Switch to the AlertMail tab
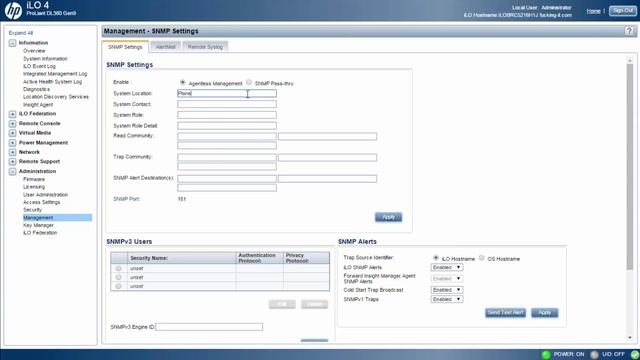The height and width of the screenshot is (360, 640). tap(165, 47)
